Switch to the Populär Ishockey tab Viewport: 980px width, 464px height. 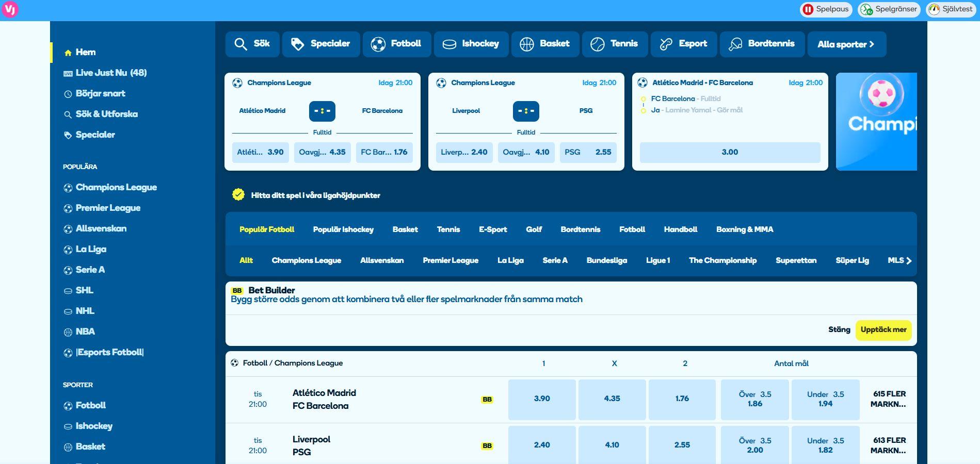click(x=343, y=229)
